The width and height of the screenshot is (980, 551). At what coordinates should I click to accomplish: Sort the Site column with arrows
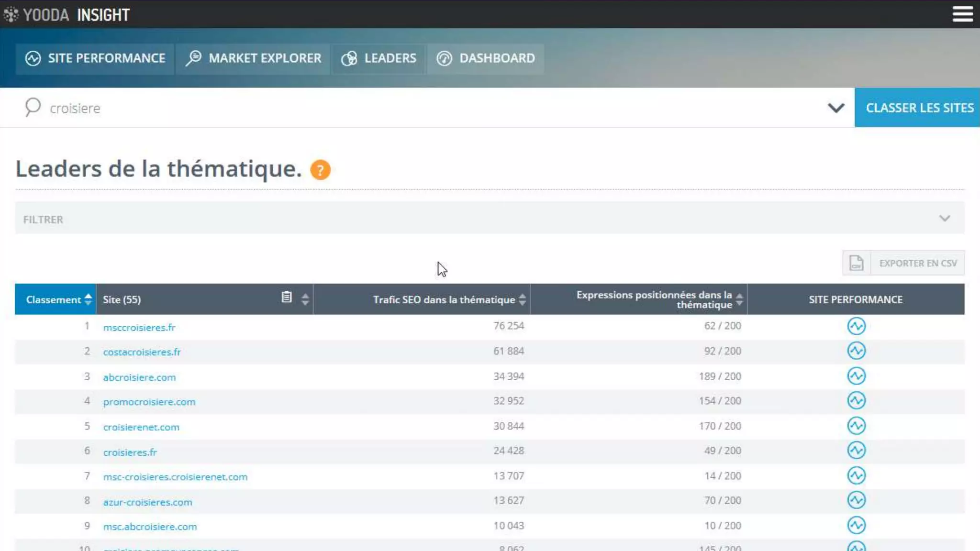[305, 299]
